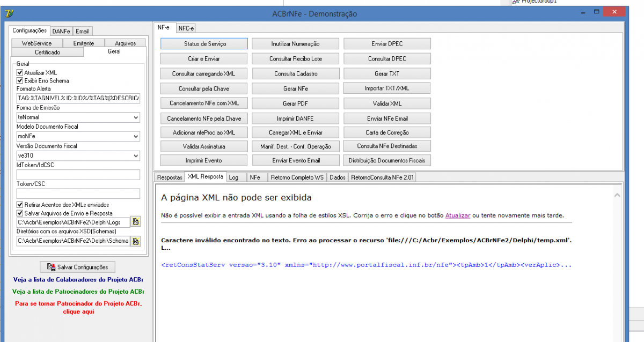Open the list of Patrocinadores do Projeto

coord(78,292)
